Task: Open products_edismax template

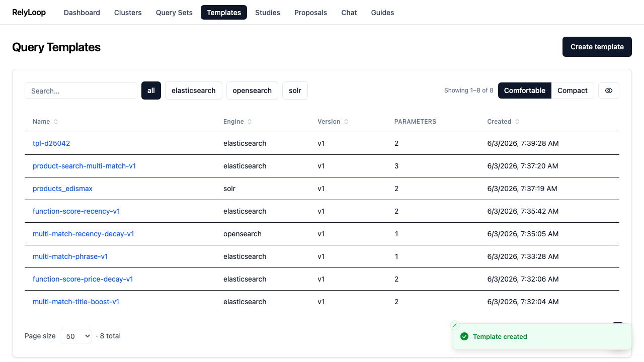Action: [x=62, y=189]
